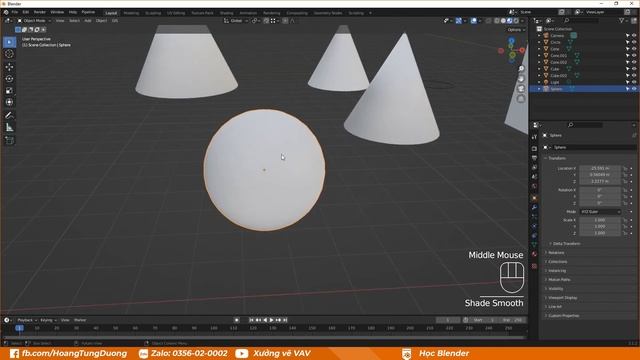640x360 pixels.
Task: Expand the Relations panel
Action: [x=555, y=253]
